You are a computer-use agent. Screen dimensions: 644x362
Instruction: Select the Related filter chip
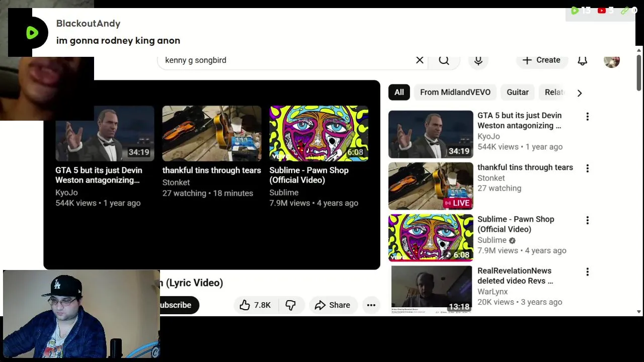tap(554, 93)
